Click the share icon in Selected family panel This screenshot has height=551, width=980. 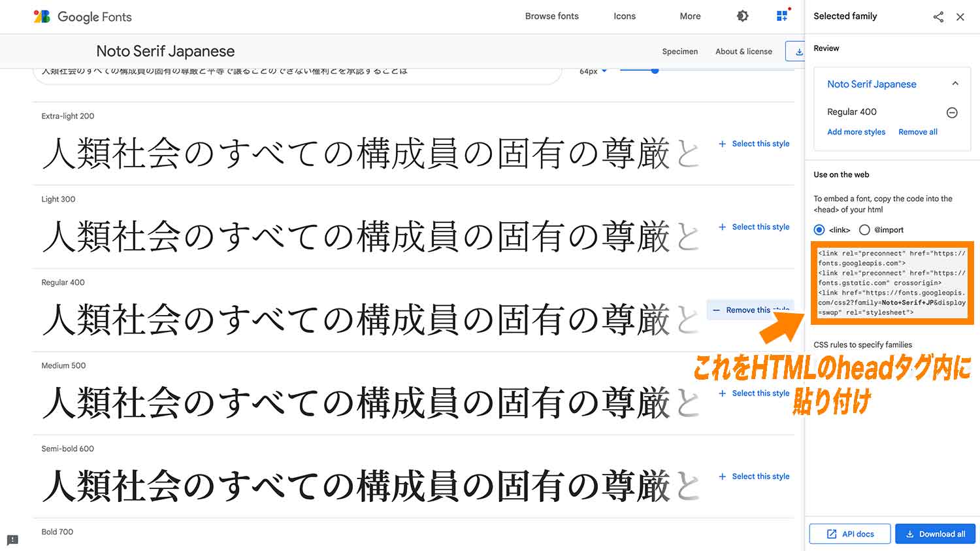coord(938,16)
